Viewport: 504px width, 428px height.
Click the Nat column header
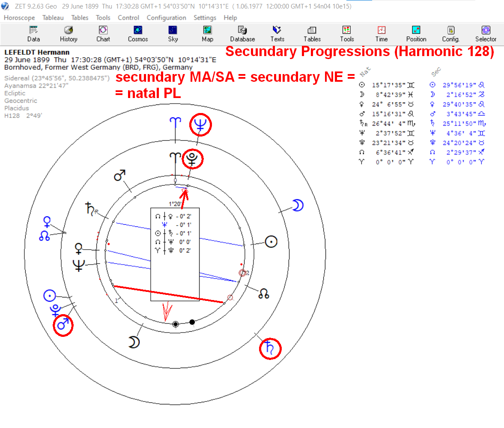[x=365, y=71]
